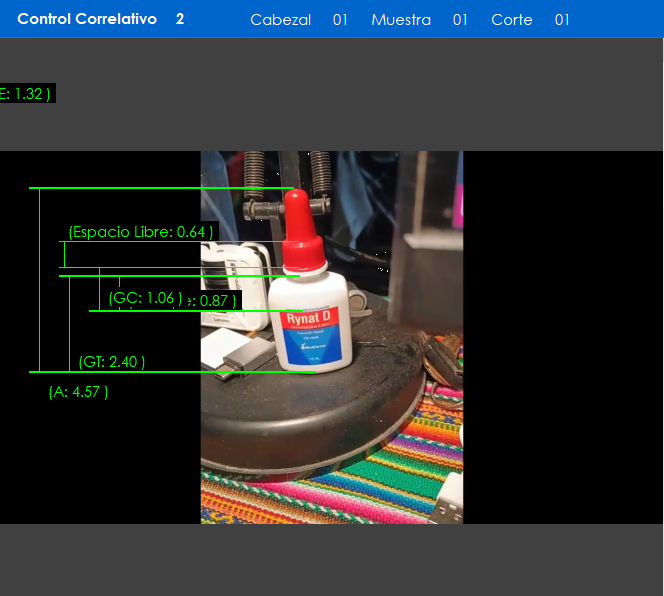664x596 pixels.
Task: Select the Control Correlativo value 2
Action: point(180,19)
